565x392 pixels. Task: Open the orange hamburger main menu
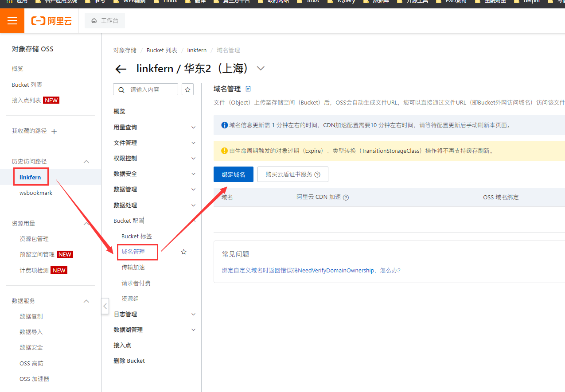pos(12,21)
